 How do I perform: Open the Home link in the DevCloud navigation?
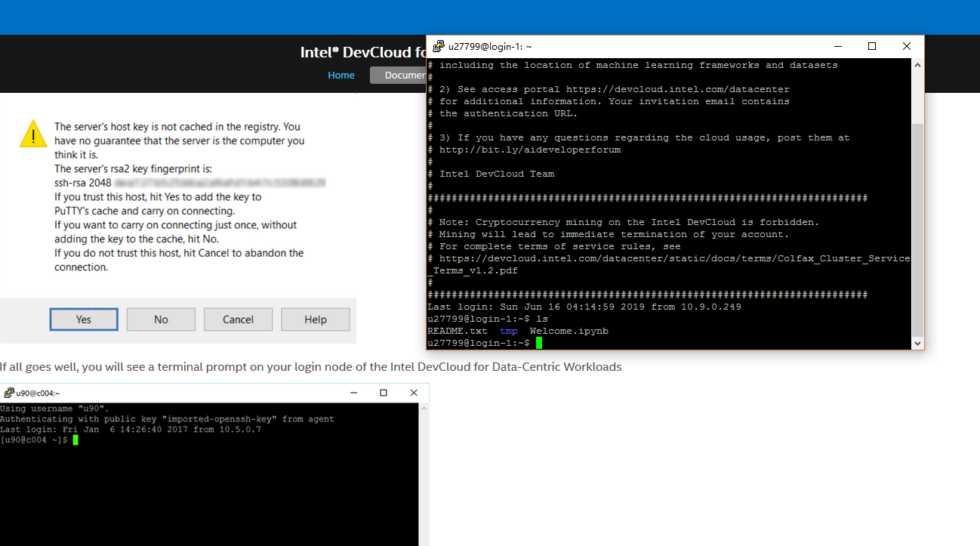[341, 75]
